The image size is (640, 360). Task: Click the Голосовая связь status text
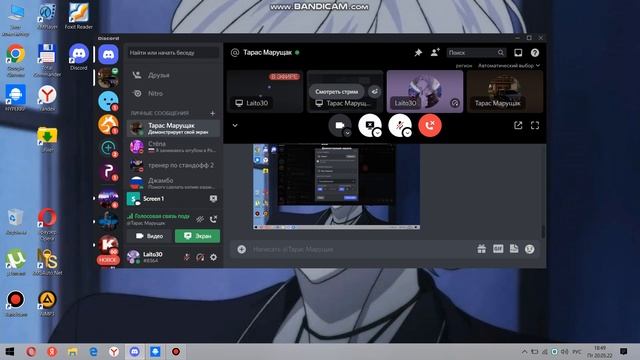click(162, 216)
